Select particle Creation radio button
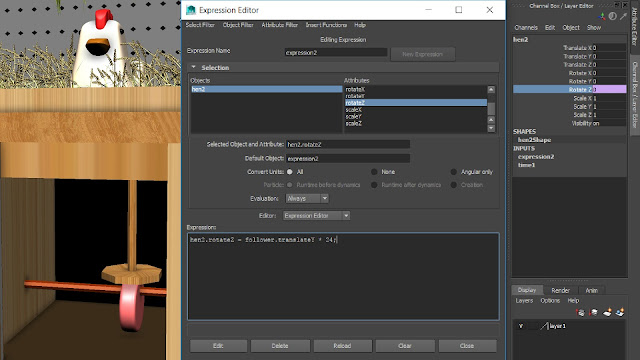The height and width of the screenshot is (360, 640). coord(453,185)
